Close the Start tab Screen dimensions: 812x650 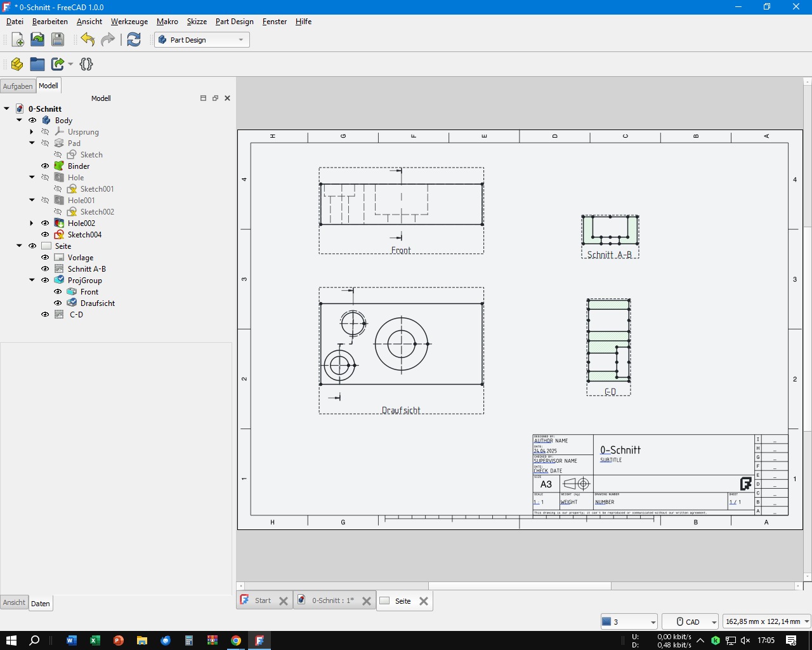pyautogui.click(x=284, y=601)
